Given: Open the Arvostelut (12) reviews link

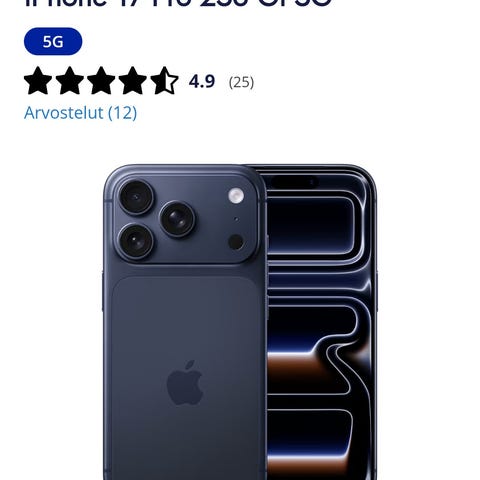Looking at the screenshot, I should (80, 113).
